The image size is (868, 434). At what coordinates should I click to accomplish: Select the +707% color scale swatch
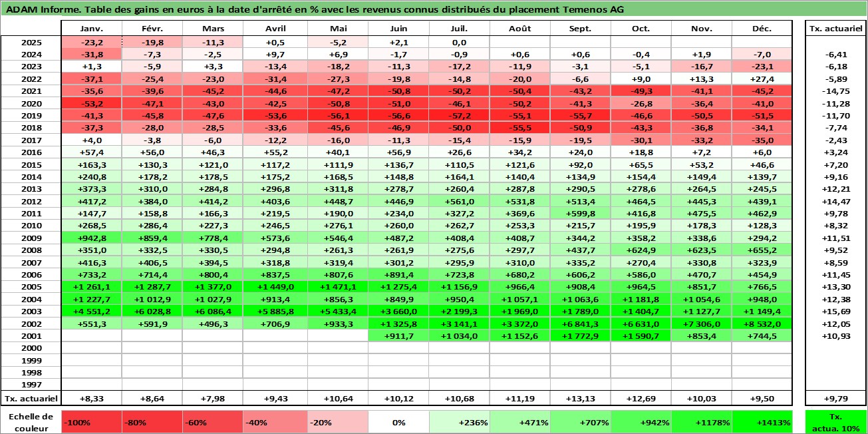point(580,422)
